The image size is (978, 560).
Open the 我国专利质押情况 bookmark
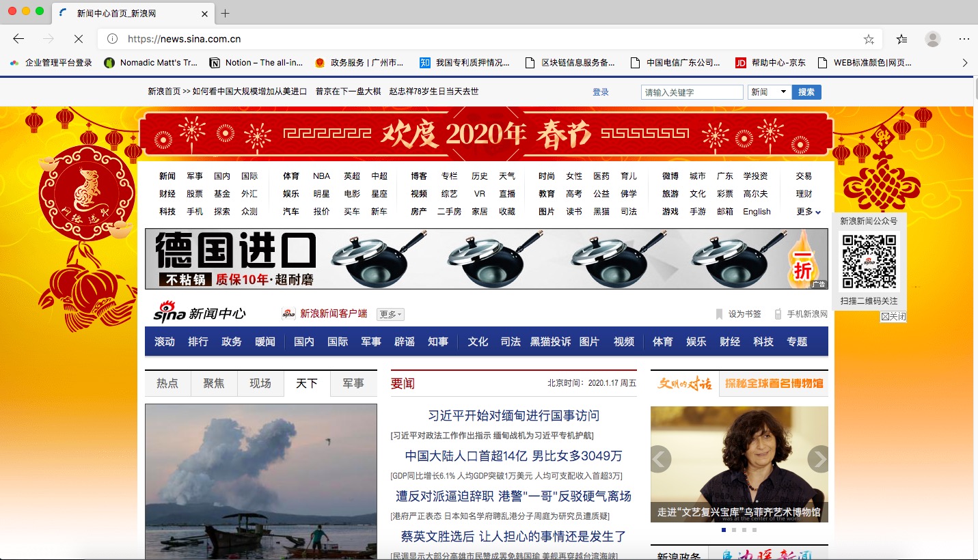click(x=465, y=63)
